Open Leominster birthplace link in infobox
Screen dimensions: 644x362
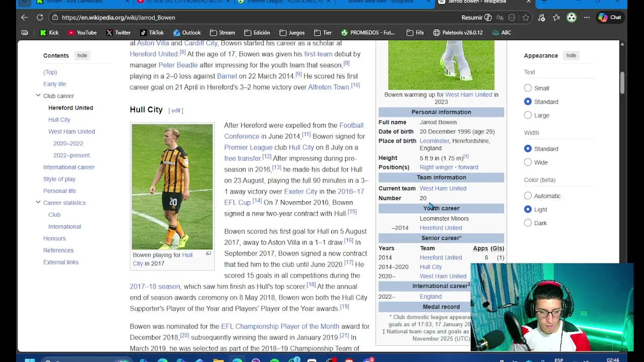(435, 141)
